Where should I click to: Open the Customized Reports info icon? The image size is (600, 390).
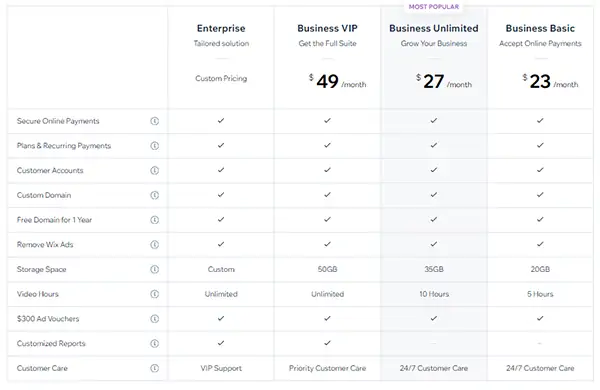click(155, 343)
